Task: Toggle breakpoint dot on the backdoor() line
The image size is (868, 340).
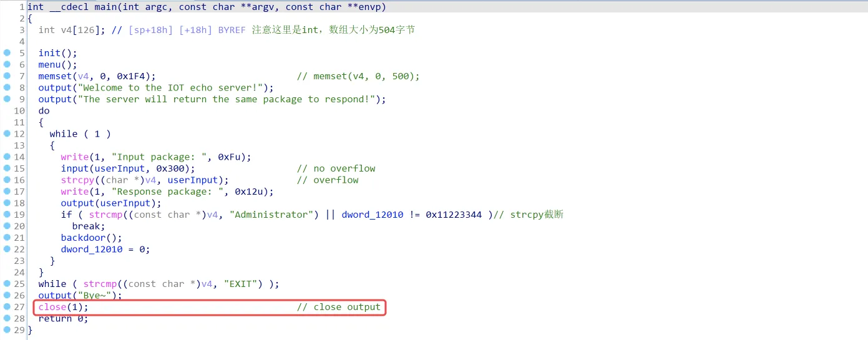Action: [x=7, y=238]
